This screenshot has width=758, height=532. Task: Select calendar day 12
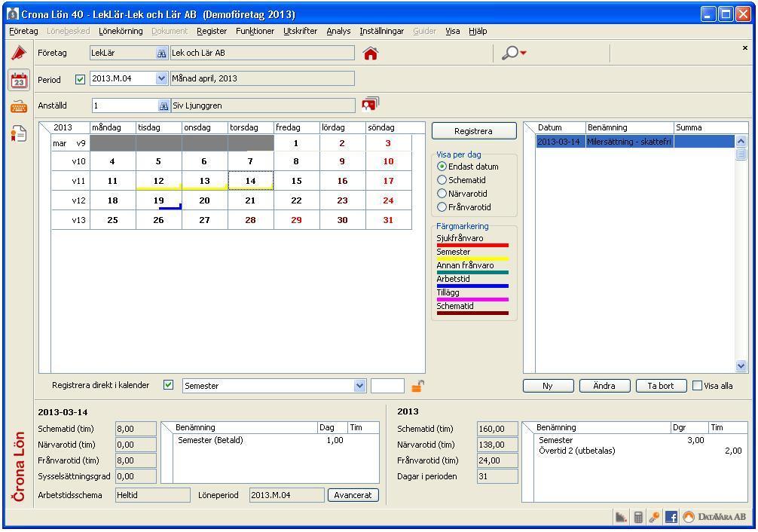click(x=158, y=181)
